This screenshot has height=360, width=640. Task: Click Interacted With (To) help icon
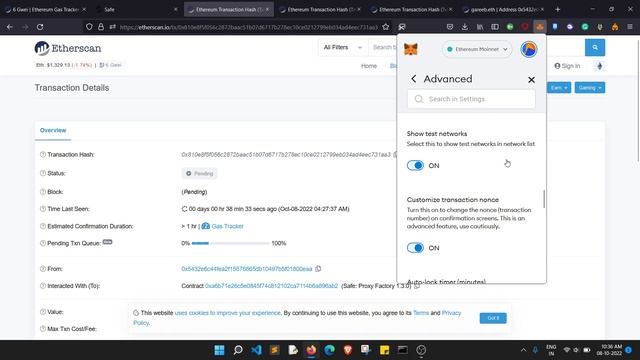point(42,286)
